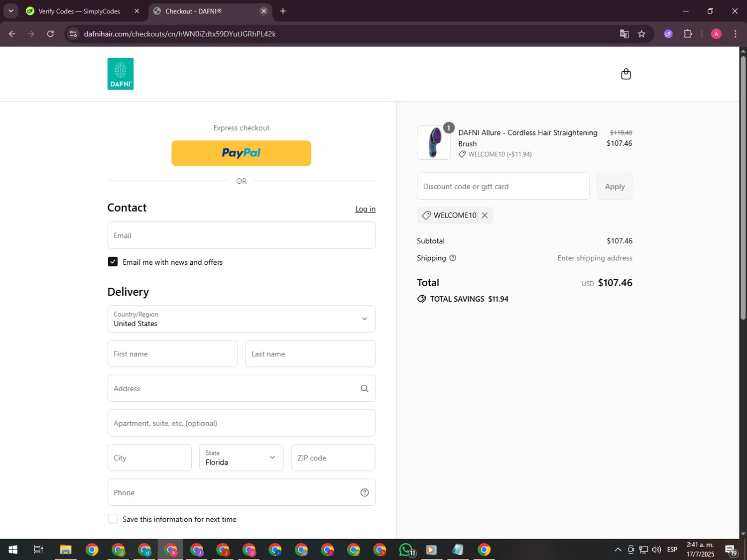Click the shipping info question icon
747x560 pixels.
click(453, 258)
